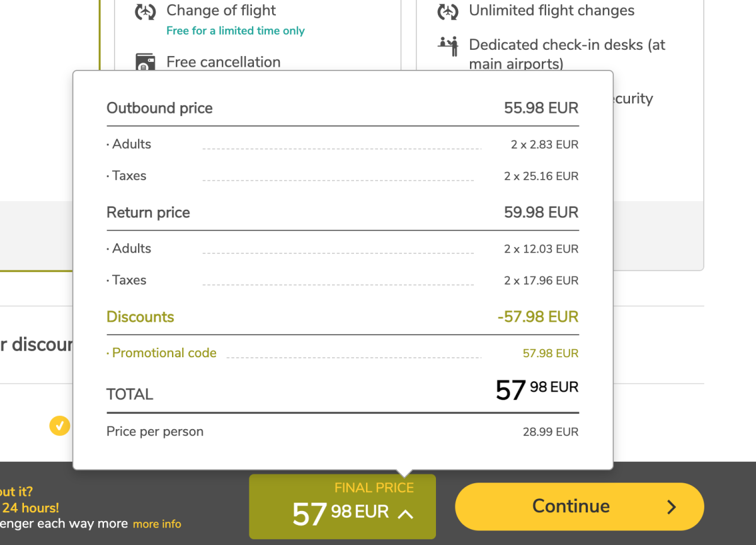This screenshot has width=756, height=545.
Task: Click the "Free for a limited time only" text
Action: point(235,31)
